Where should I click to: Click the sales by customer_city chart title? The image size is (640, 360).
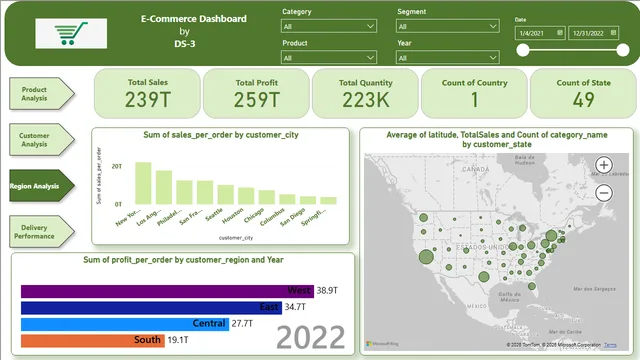(x=221, y=135)
